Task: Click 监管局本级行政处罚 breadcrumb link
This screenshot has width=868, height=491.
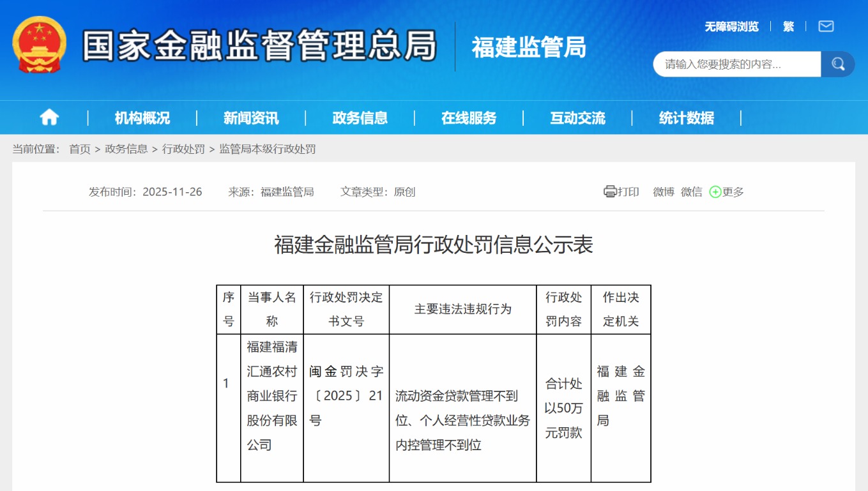Action: [268, 149]
